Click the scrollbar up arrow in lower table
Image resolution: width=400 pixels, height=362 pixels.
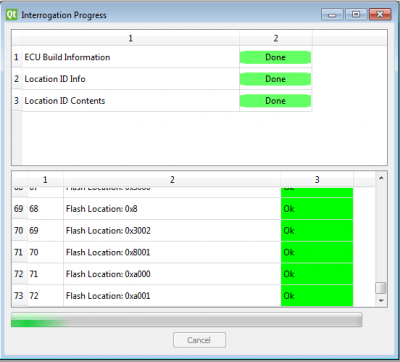pos(381,178)
